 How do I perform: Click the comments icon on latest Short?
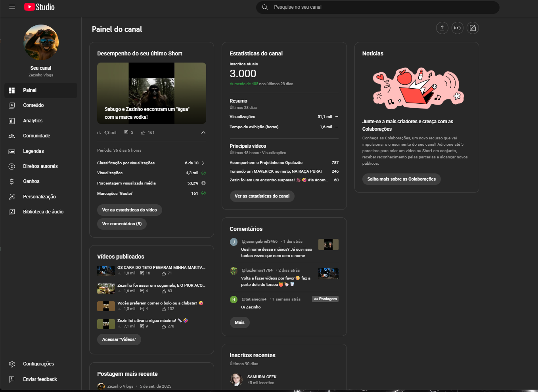(126, 133)
